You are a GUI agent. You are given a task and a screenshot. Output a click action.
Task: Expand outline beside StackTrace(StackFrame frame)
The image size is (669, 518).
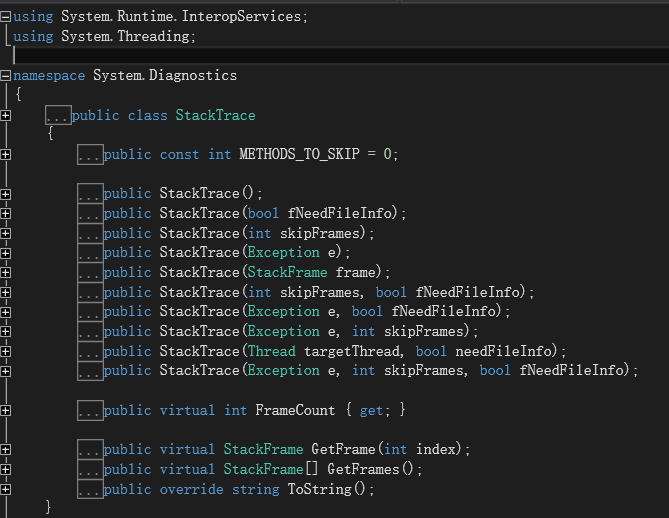6,272
